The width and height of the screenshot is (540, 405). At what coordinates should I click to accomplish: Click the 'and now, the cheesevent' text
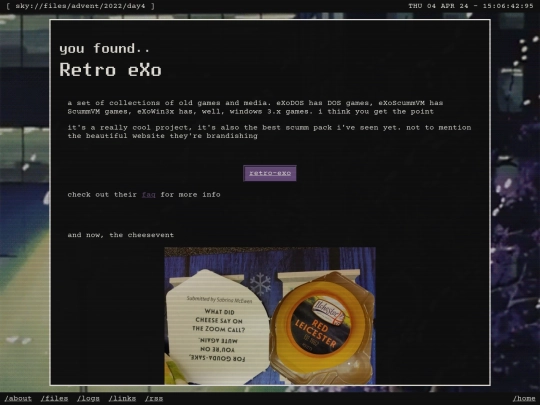(x=121, y=235)
